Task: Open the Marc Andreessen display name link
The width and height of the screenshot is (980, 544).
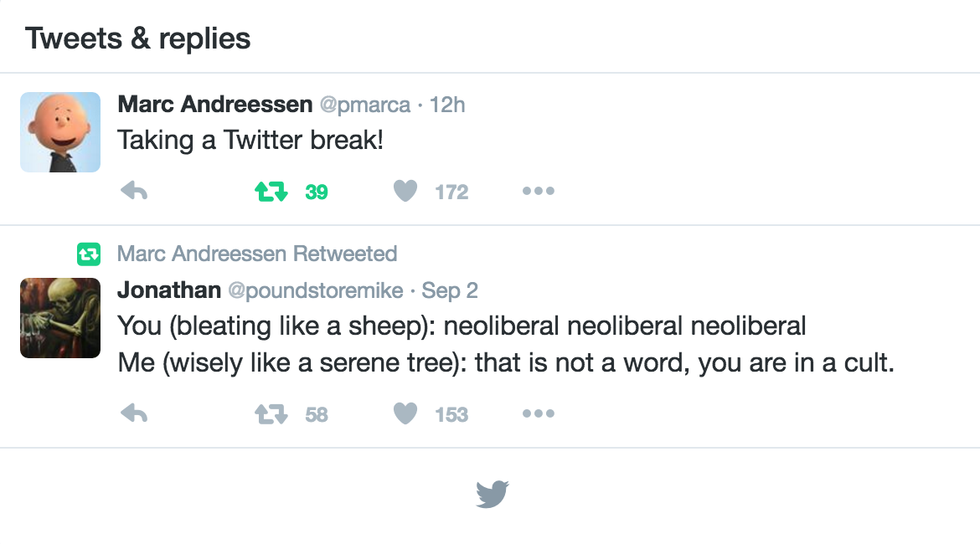Action: coord(215,105)
